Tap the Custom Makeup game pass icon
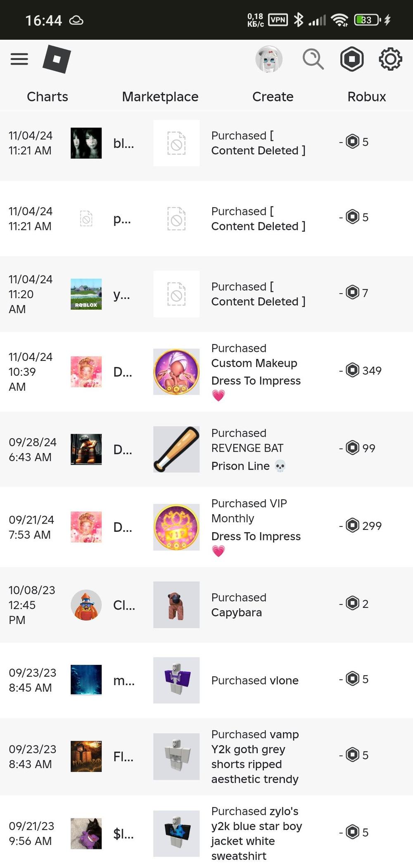The image size is (413, 868). coord(176,372)
